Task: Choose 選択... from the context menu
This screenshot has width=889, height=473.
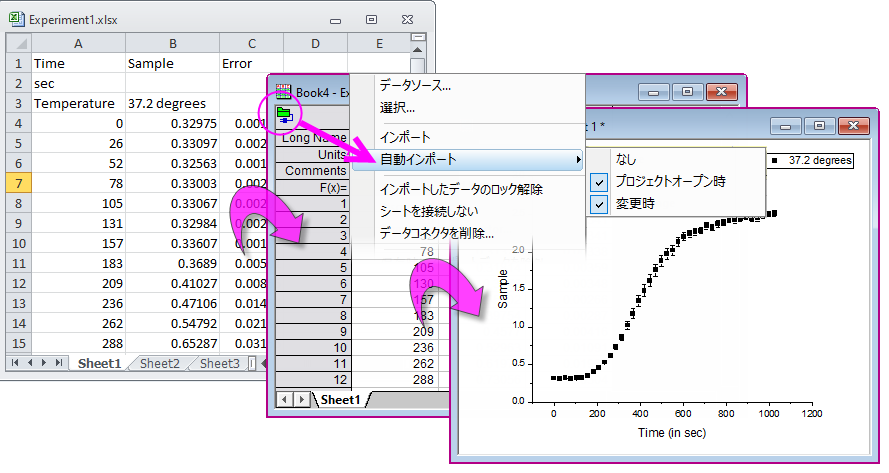Action: click(x=397, y=108)
